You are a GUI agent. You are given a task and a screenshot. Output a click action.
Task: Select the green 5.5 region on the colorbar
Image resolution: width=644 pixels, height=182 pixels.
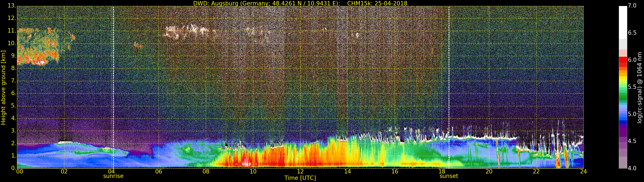coord(623,87)
